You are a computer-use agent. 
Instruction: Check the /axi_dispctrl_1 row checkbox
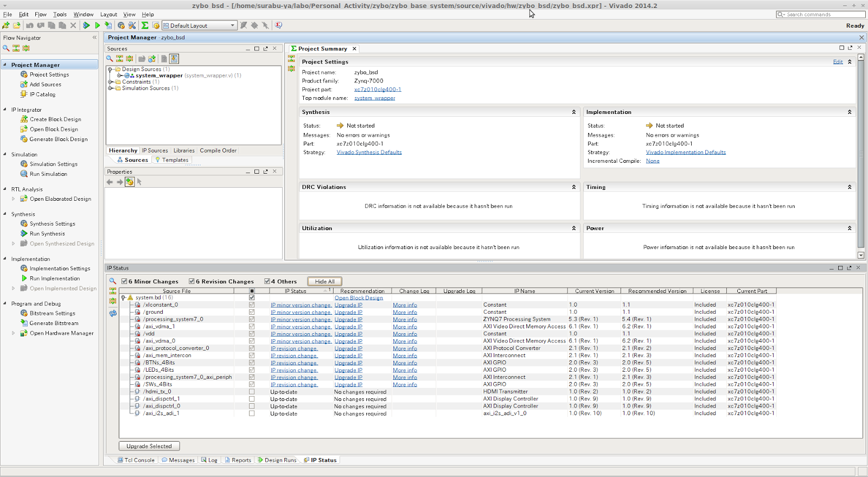(252, 399)
